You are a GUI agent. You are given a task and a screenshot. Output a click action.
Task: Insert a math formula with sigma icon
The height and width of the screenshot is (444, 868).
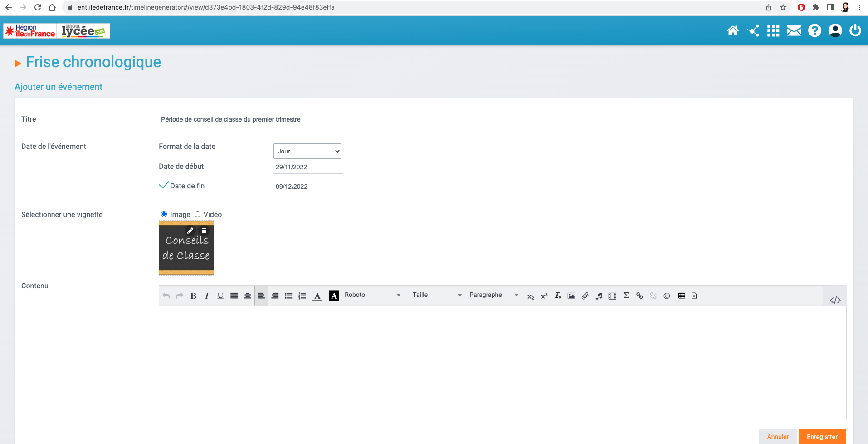pos(626,296)
